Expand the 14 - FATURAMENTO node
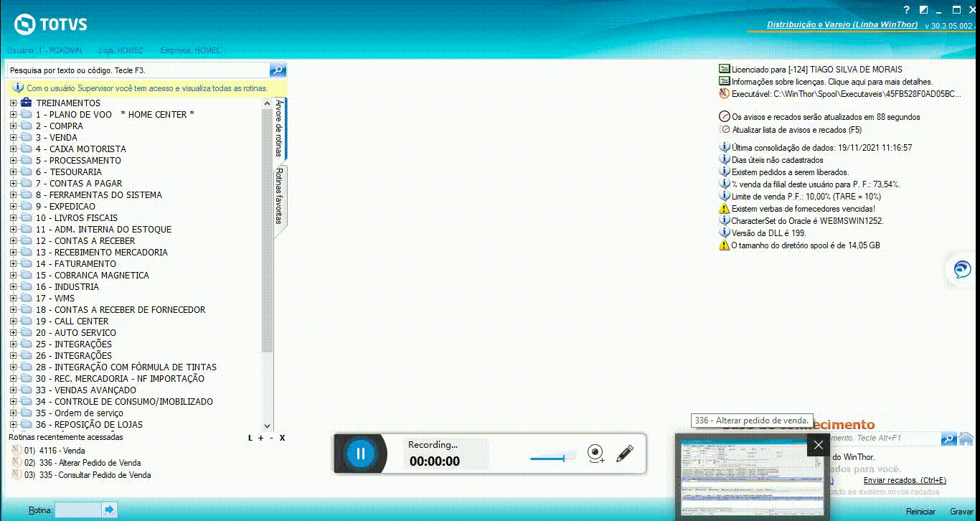The height and width of the screenshot is (521, 980). 13,264
